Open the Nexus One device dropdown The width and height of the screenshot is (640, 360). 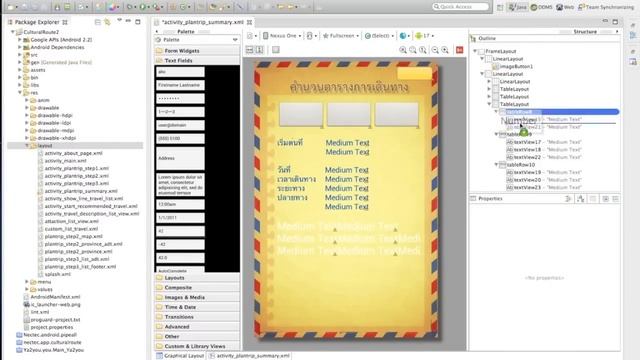(282, 36)
